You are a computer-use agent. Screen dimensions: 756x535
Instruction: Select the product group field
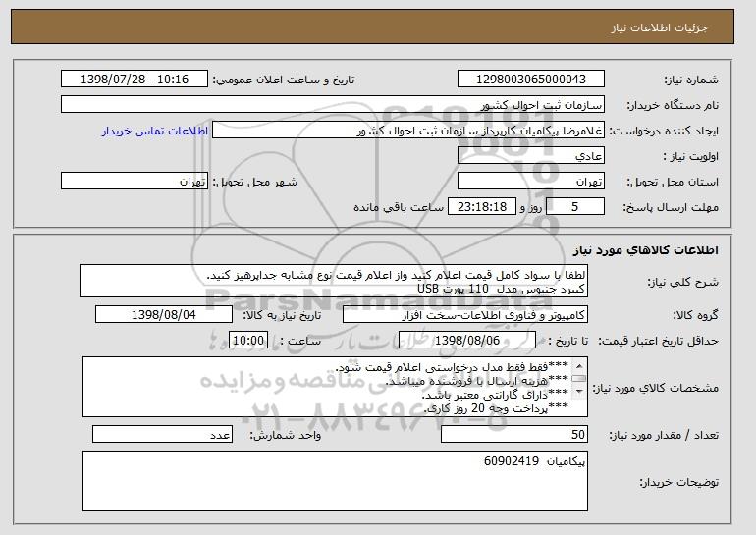coord(465,315)
